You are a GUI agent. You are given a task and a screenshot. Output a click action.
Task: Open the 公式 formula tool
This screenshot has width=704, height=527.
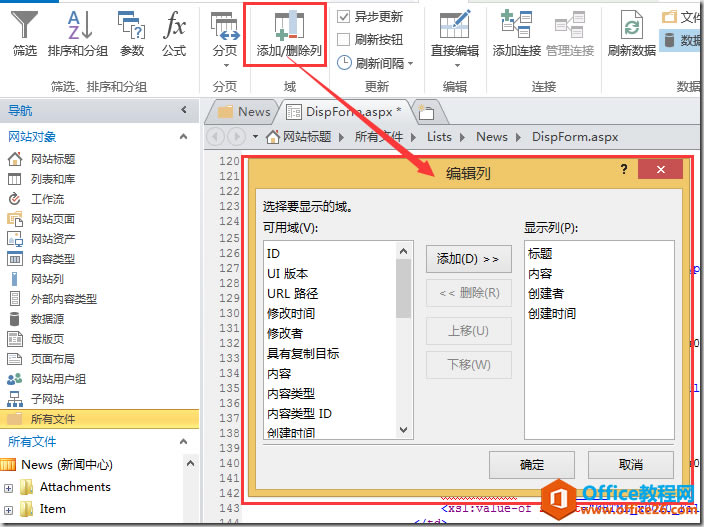pos(174,34)
